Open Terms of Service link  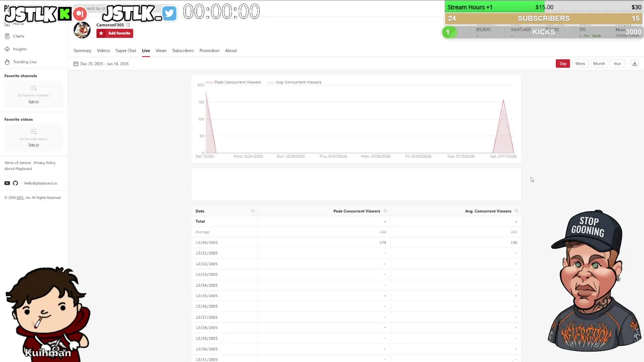pyautogui.click(x=18, y=163)
